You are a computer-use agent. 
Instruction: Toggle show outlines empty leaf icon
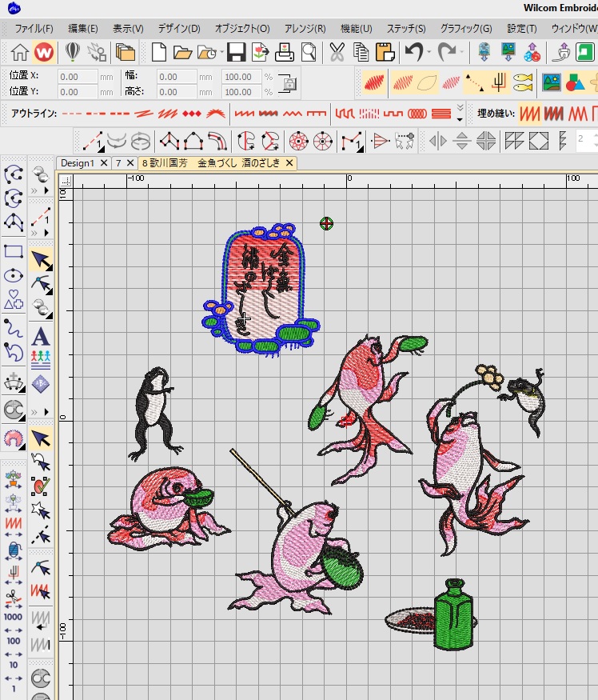[x=427, y=82]
